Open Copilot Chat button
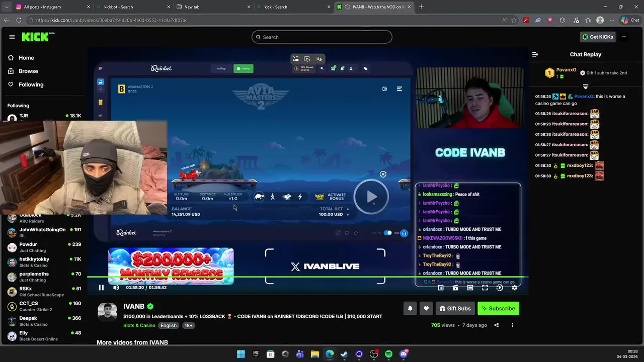This screenshot has height=362, width=644. click(630, 20)
